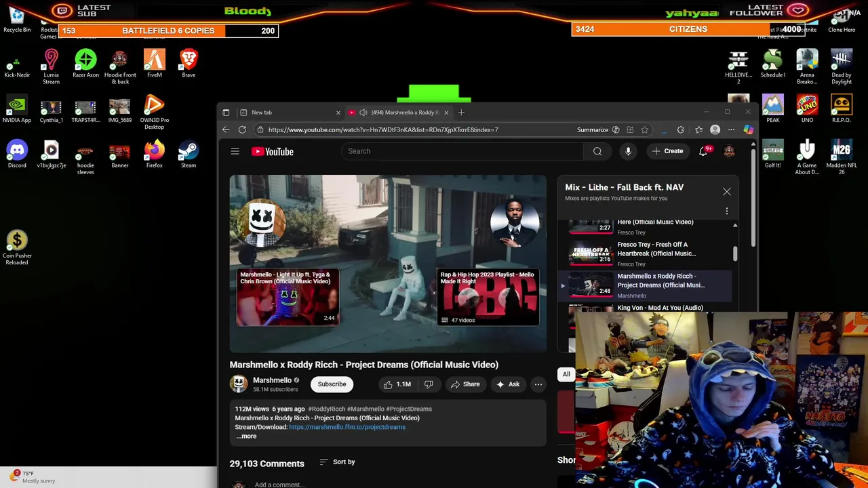The width and height of the screenshot is (868, 488).
Task: Click the mix playlist panel scrollbar
Action: point(735,254)
